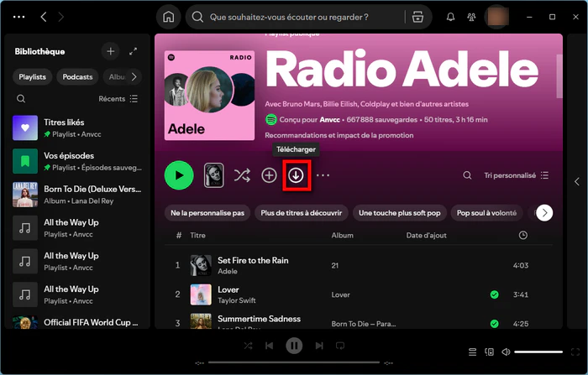Toggle saved checkmark for Summertime Sadness

click(x=494, y=324)
